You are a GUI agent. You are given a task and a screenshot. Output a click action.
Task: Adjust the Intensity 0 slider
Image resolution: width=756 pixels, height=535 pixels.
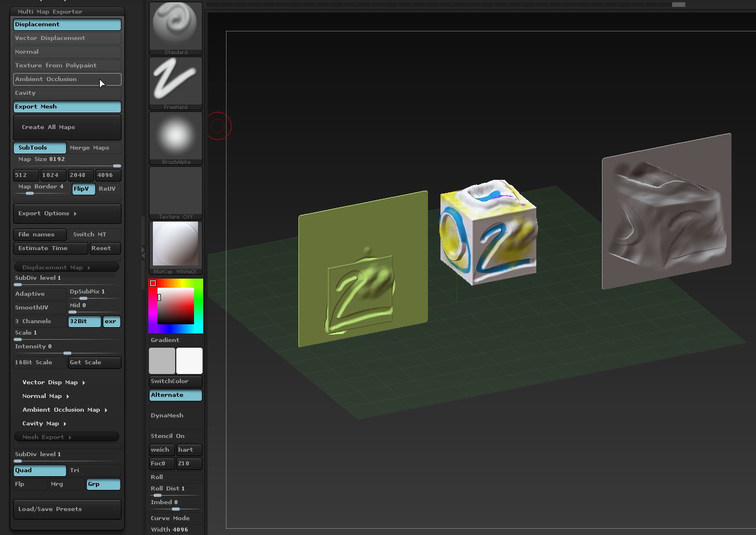pos(67,349)
